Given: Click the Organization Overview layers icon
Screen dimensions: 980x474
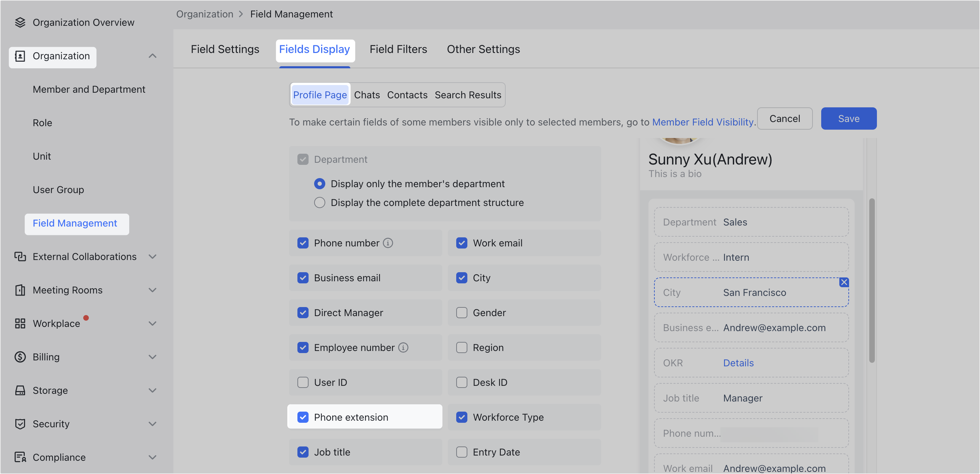Looking at the screenshot, I should [x=20, y=22].
